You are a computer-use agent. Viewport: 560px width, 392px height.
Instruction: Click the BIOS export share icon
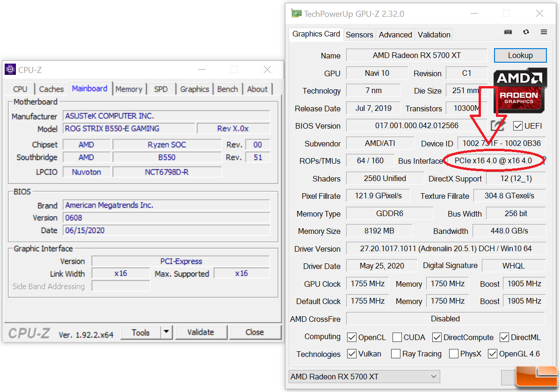[498, 125]
